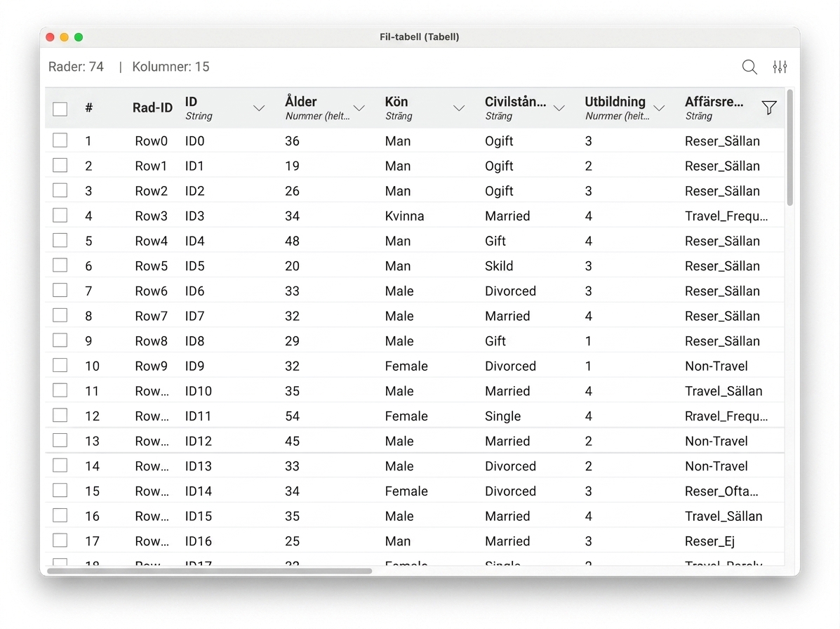Click the vertical scrollbar thumb
This screenshot has height=629, width=840.
coord(789,147)
